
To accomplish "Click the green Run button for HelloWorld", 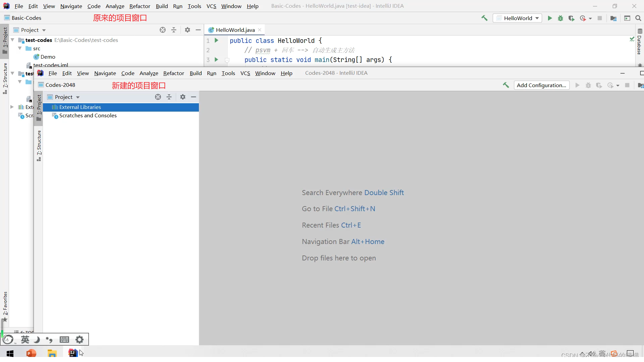I will tap(550, 18).
